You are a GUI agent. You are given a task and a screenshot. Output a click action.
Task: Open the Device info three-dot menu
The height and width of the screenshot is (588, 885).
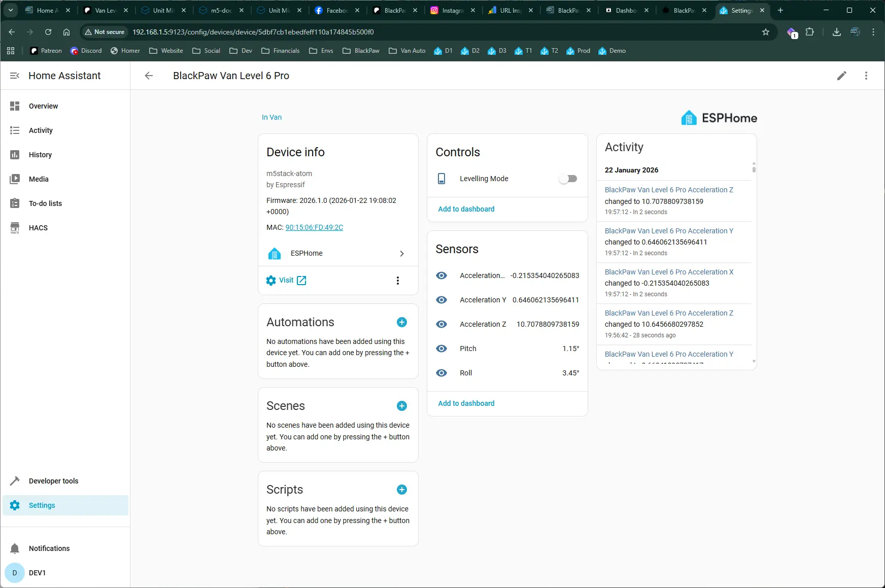pyautogui.click(x=398, y=281)
